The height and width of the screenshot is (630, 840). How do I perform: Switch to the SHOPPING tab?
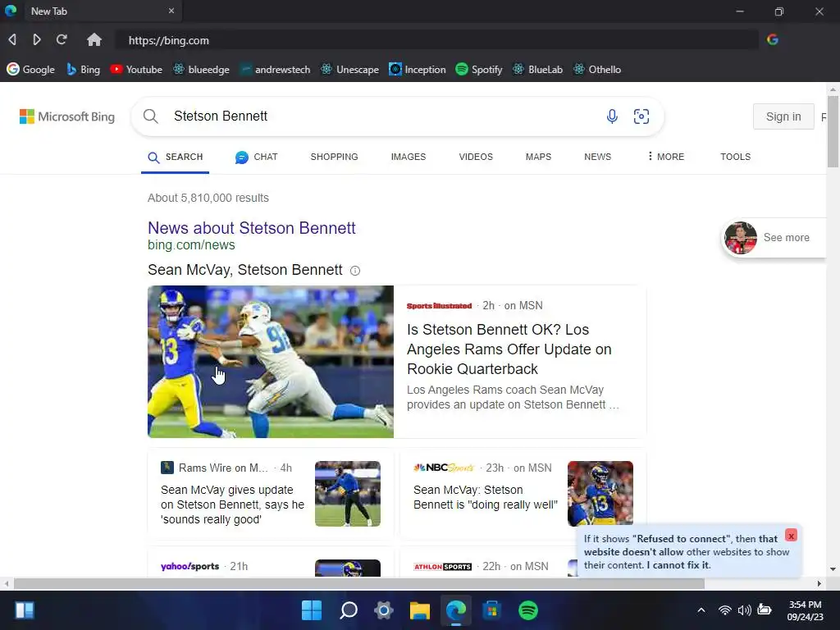pos(335,157)
